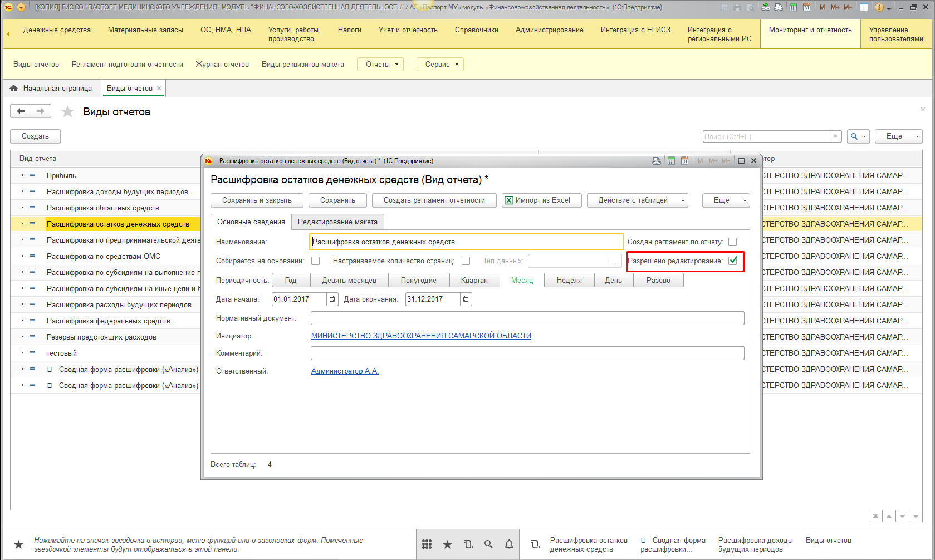Viewport: 935px width, 560px height.
Task: Open the Отчеты dropdown menu
Action: [x=381, y=65]
